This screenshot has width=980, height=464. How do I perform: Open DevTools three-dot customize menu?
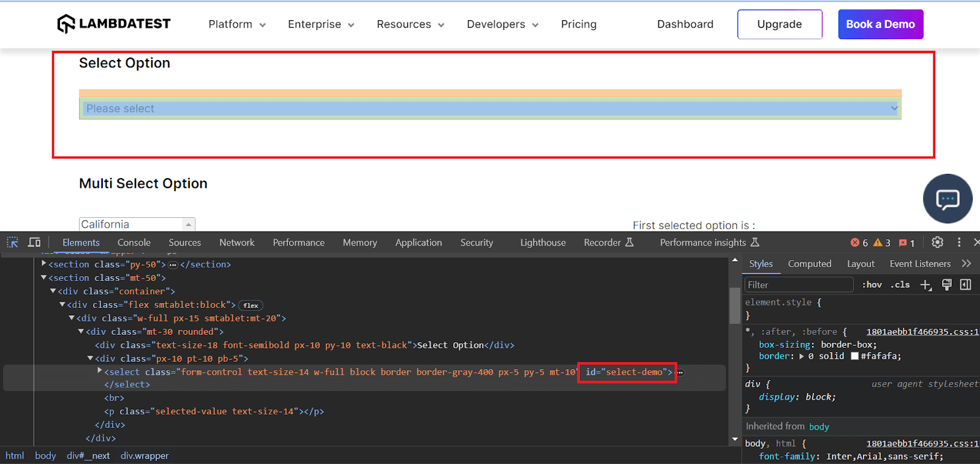coord(959,242)
